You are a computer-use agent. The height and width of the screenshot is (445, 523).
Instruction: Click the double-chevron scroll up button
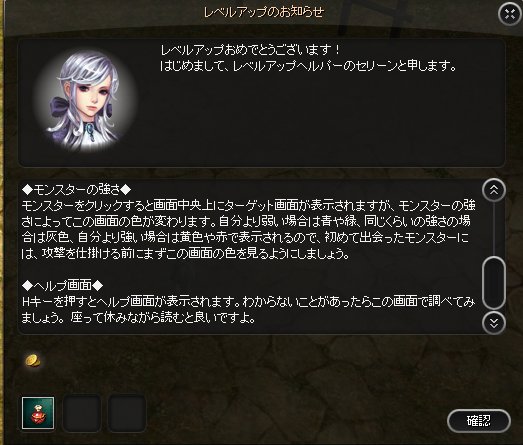point(494,190)
